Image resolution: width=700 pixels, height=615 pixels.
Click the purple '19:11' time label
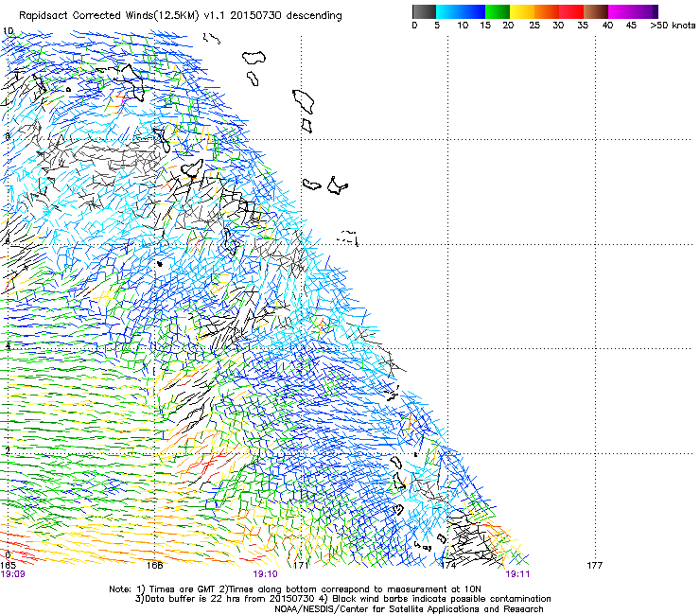[517, 574]
